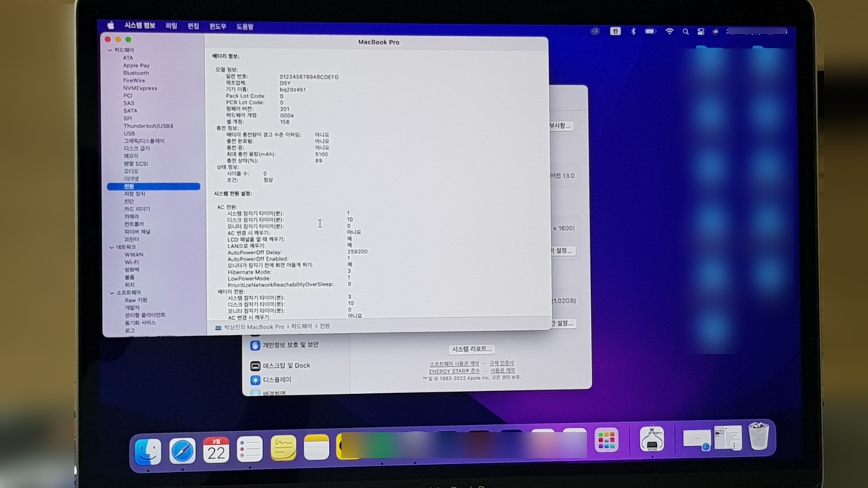This screenshot has width=868, height=488.
Task: Open 소프트웨어 사용권 계약 link in Settings window
Action: 454,363
